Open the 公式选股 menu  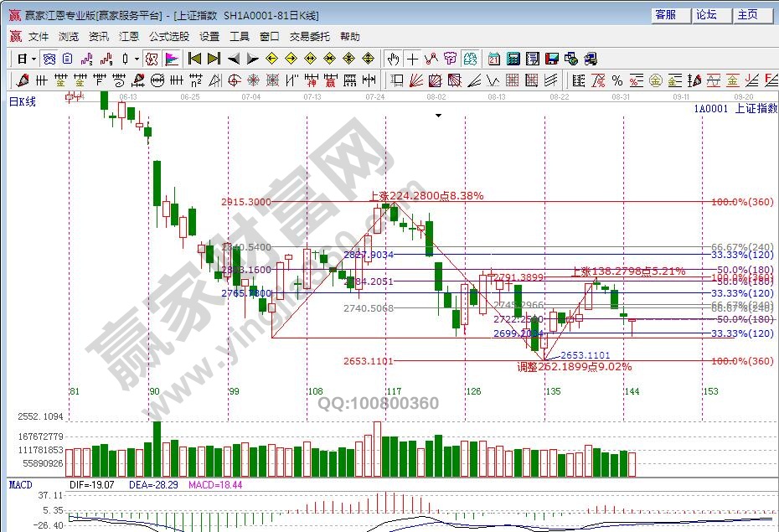click(x=169, y=37)
